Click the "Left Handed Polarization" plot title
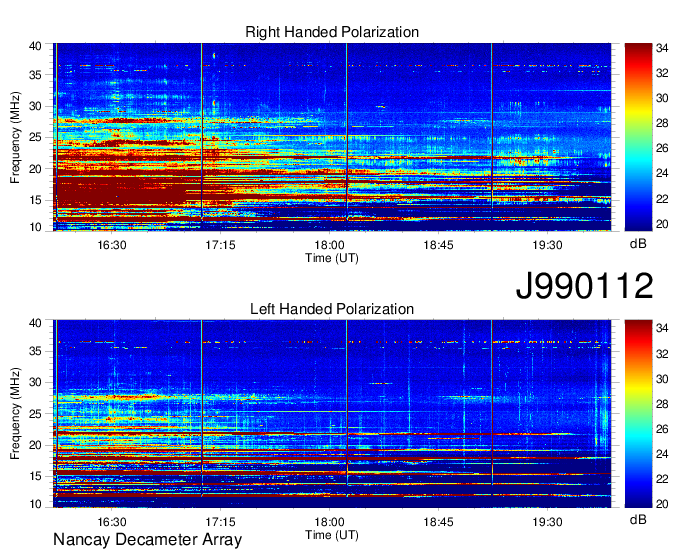The image size is (680, 552). point(332,309)
